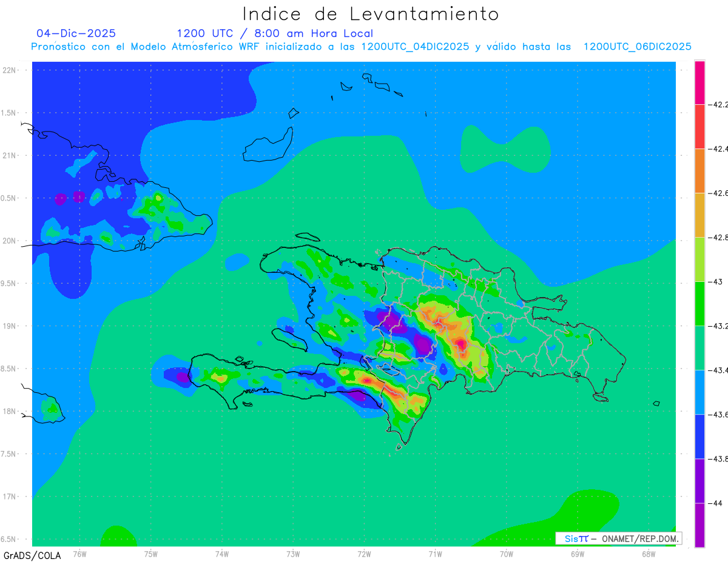
Task: Select the pink swatch above -42.2 in legend
Action: (699, 82)
